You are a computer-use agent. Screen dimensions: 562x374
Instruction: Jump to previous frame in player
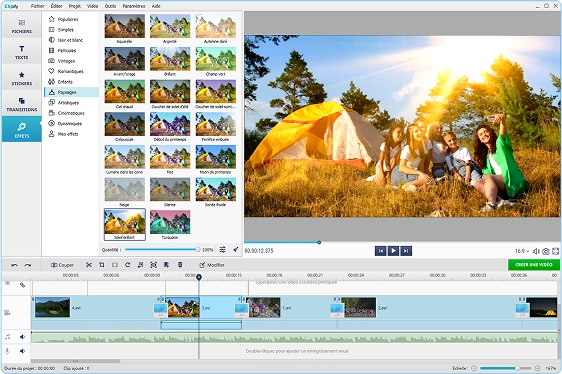pos(381,251)
